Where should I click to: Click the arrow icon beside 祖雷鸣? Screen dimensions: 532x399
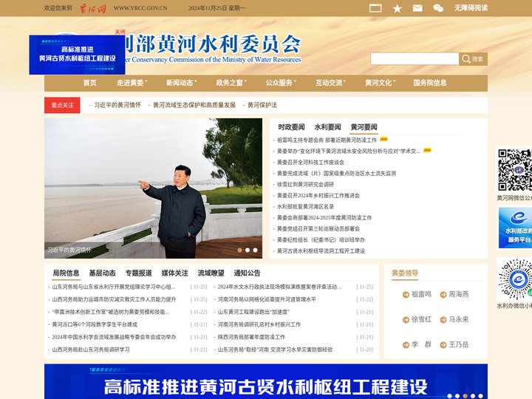click(406, 295)
